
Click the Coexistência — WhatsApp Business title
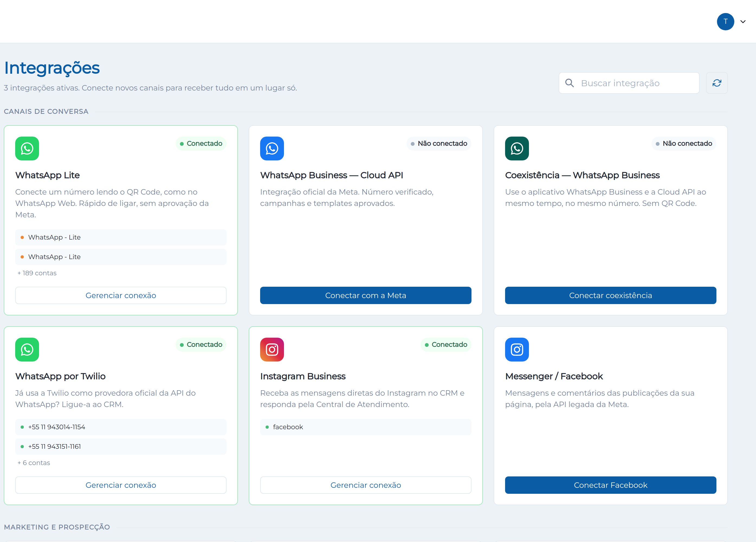click(582, 175)
